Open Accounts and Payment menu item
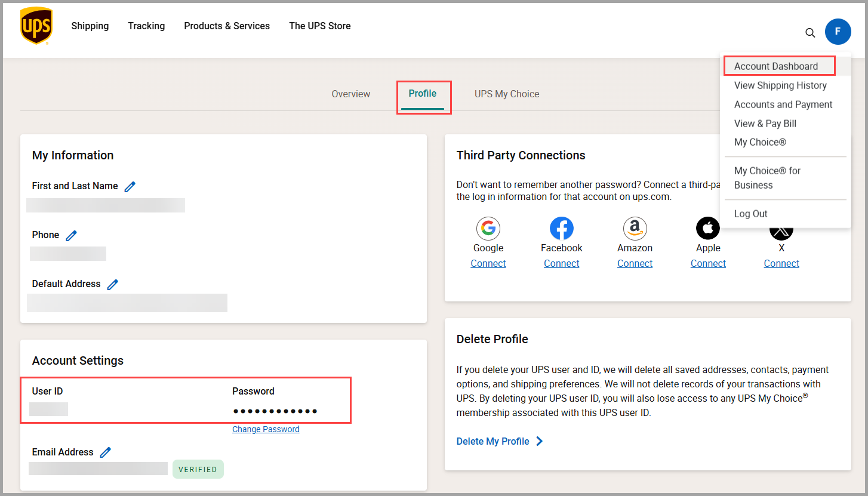The image size is (868, 496). tap(783, 104)
